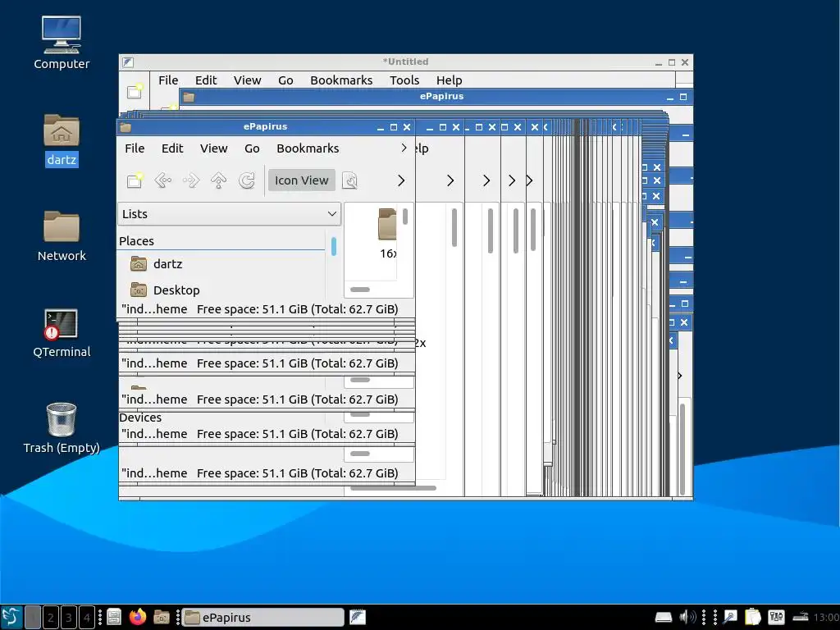The height and width of the screenshot is (630, 840).
Task: Click the feather notepad icon in taskbar
Action: 358,617
